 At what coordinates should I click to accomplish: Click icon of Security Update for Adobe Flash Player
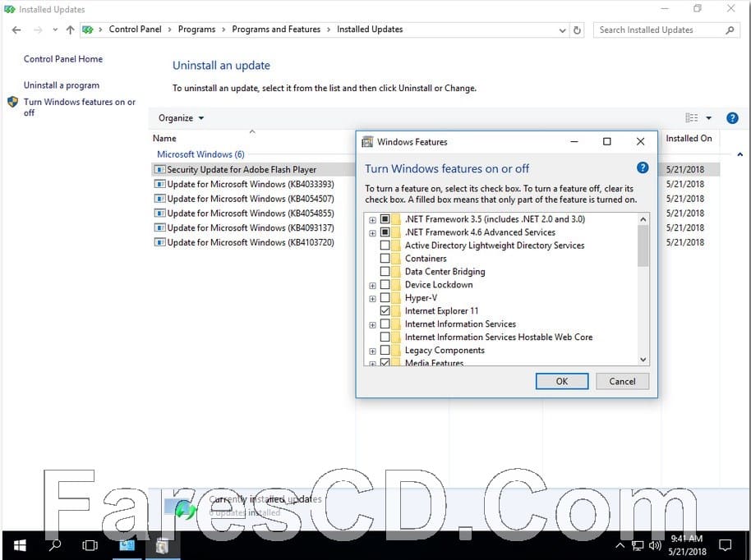160,169
